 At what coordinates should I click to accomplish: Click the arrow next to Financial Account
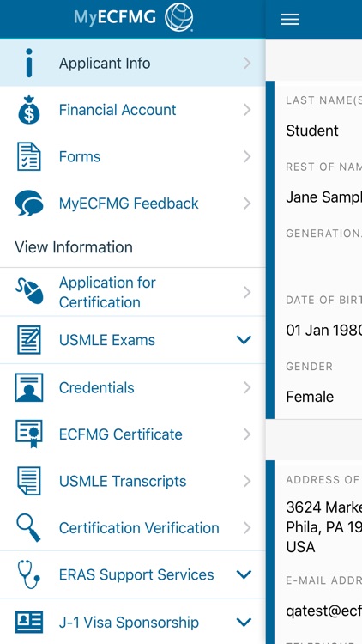coord(247,110)
